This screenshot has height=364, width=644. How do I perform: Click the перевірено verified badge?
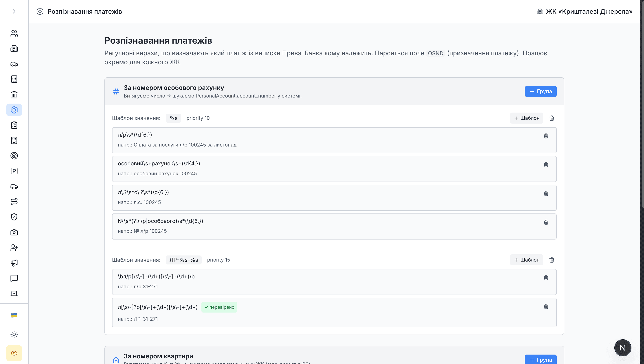coord(219,307)
